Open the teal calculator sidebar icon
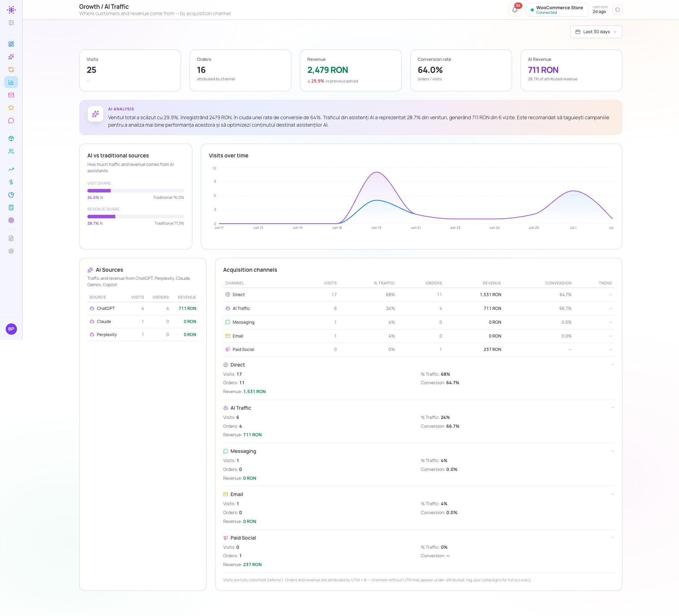Screen dimensions: 679x616 click(x=11, y=208)
